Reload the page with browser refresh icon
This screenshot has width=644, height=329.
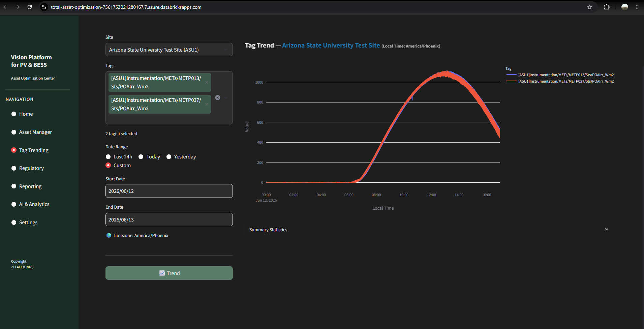tap(30, 7)
